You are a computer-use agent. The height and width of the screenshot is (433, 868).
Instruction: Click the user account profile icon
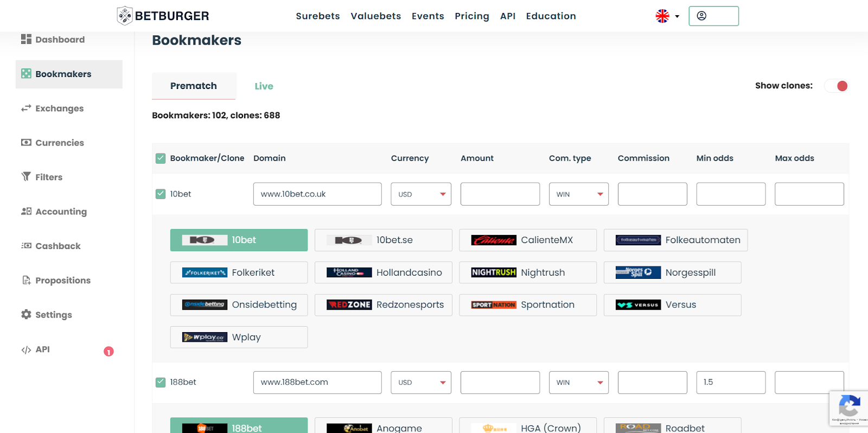(x=701, y=16)
